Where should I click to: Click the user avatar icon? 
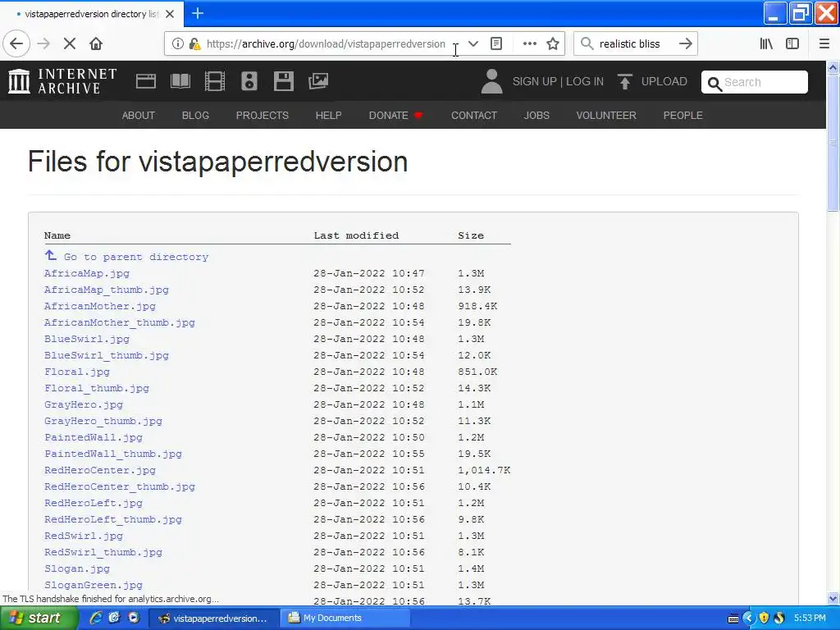(492, 81)
